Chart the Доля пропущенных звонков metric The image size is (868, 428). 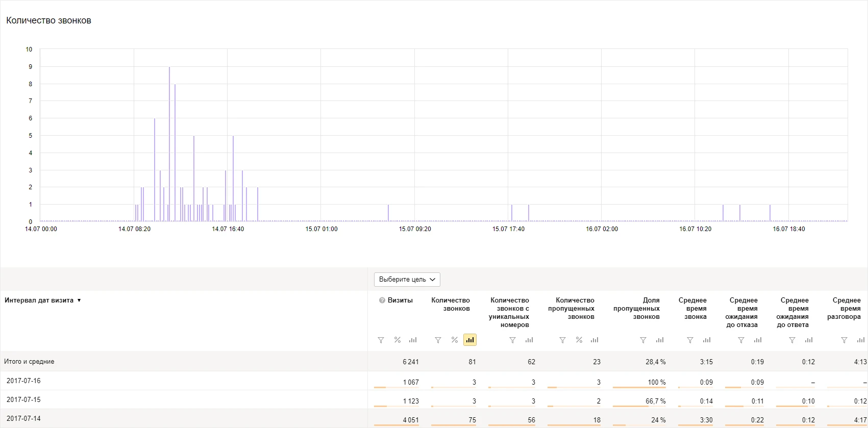tap(660, 340)
